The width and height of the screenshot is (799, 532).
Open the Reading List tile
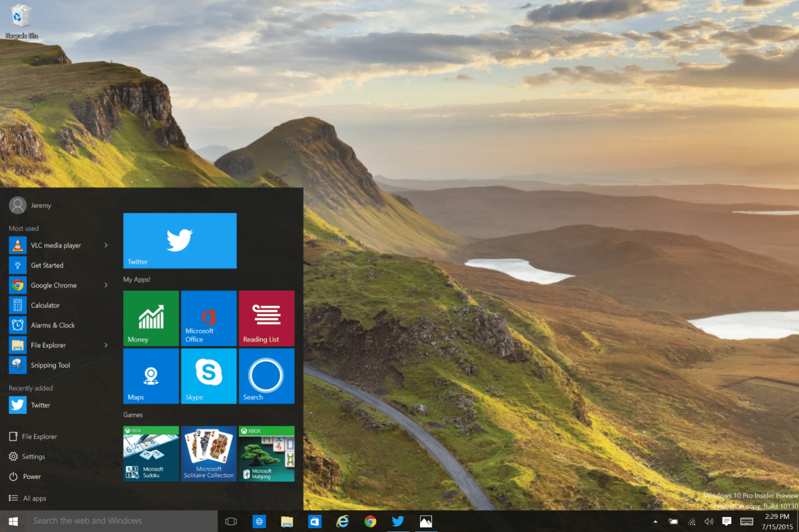(266, 318)
